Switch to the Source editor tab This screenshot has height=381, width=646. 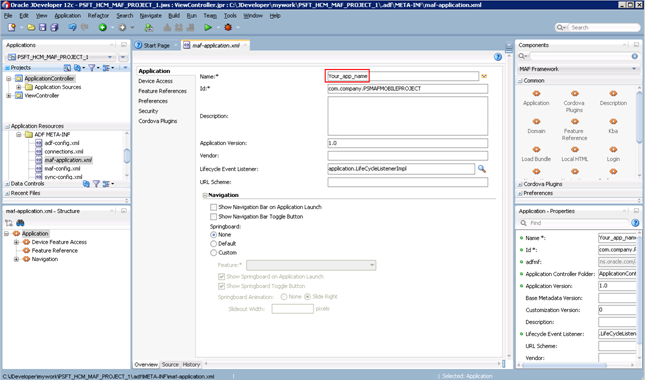(170, 365)
